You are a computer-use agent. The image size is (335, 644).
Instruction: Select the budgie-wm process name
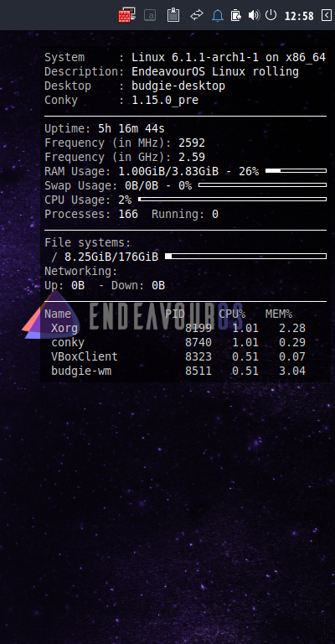[x=81, y=371]
